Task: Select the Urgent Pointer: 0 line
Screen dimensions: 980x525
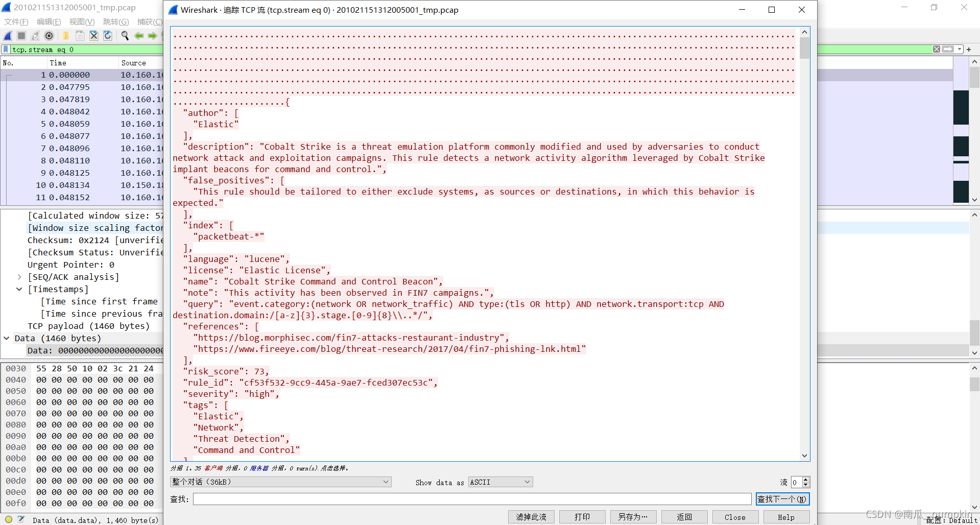Action: point(71,265)
